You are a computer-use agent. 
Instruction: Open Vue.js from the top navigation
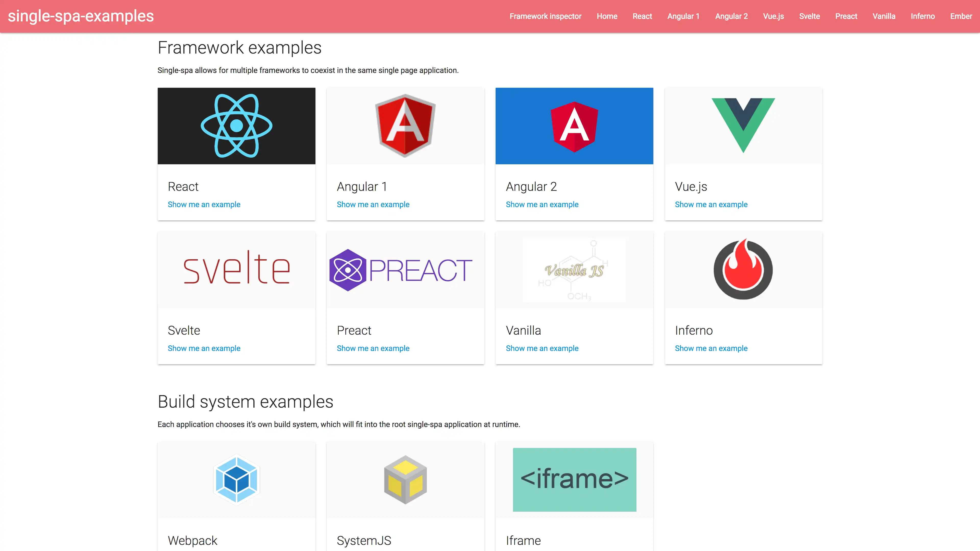(x=774, y=16)
